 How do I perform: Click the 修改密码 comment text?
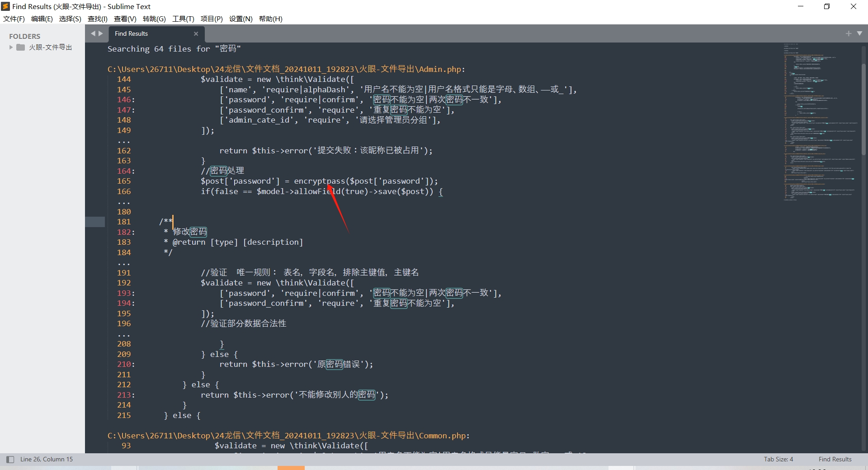[190, 232]
